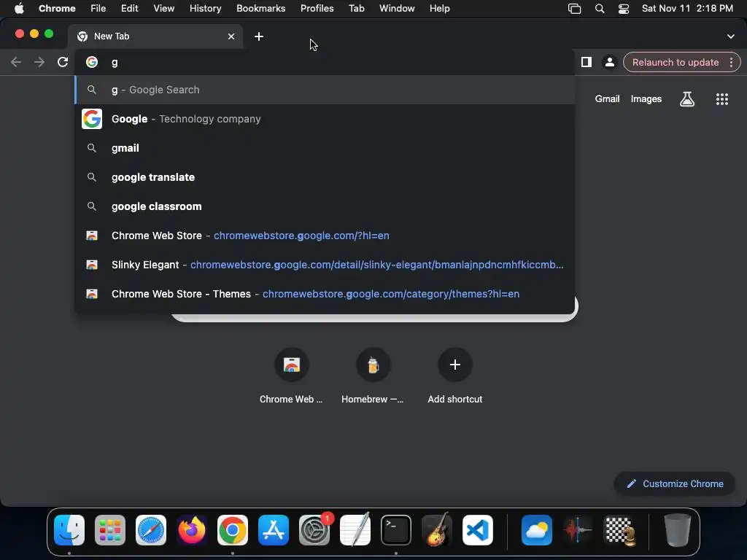This screenshot has width=747, height=560.
Task: Select Chrome Web Store - Themes suggestion
Action: tap(325, 294)
